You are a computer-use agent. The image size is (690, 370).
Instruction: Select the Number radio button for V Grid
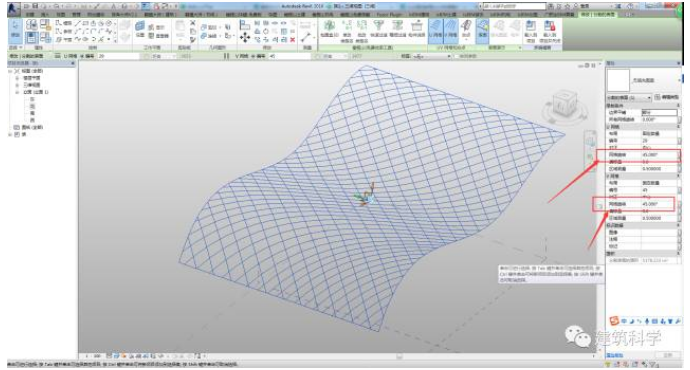click(x=254, y=56)
